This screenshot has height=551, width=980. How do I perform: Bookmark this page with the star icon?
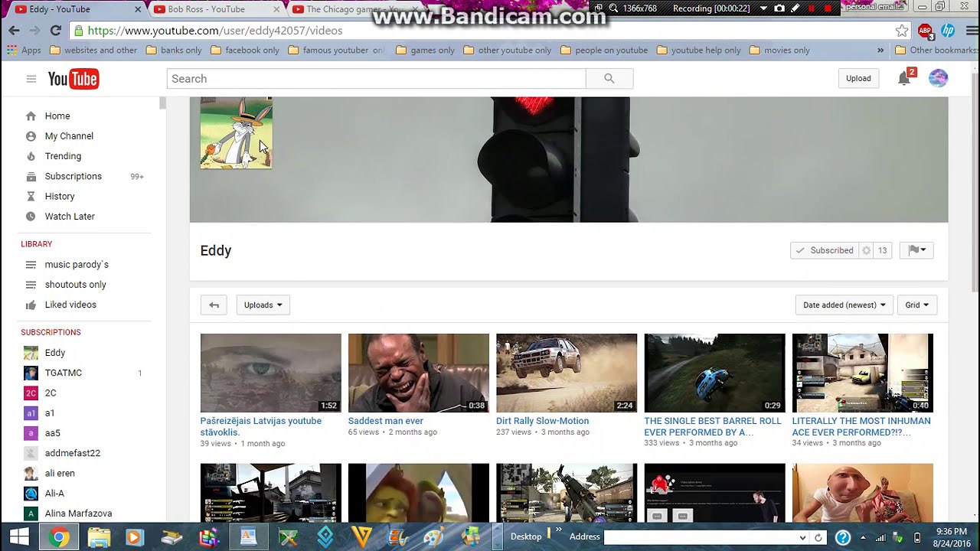pos(902,31)
